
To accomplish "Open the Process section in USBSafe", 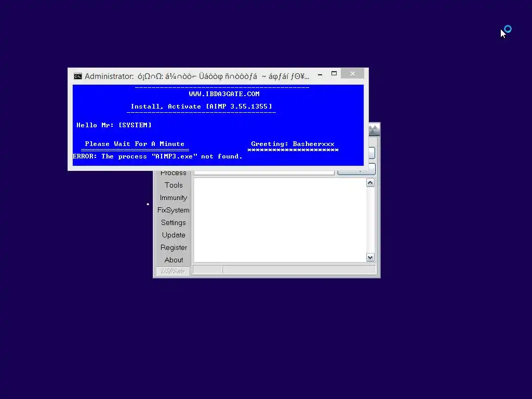I will point(174,172).
